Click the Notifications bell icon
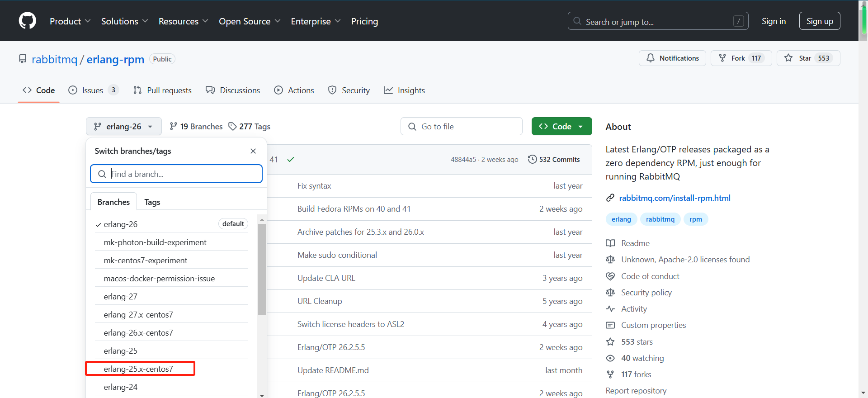Screen dimensions: 868x398 651,58
